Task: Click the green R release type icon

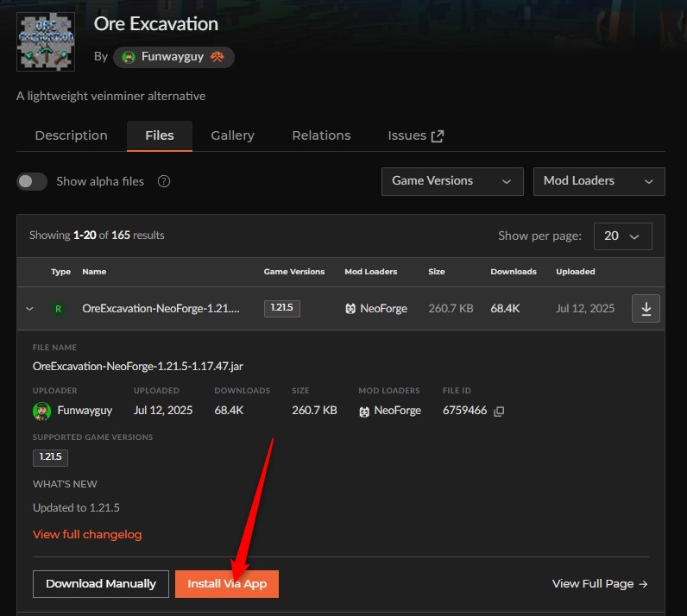Action: click(58, 309)
